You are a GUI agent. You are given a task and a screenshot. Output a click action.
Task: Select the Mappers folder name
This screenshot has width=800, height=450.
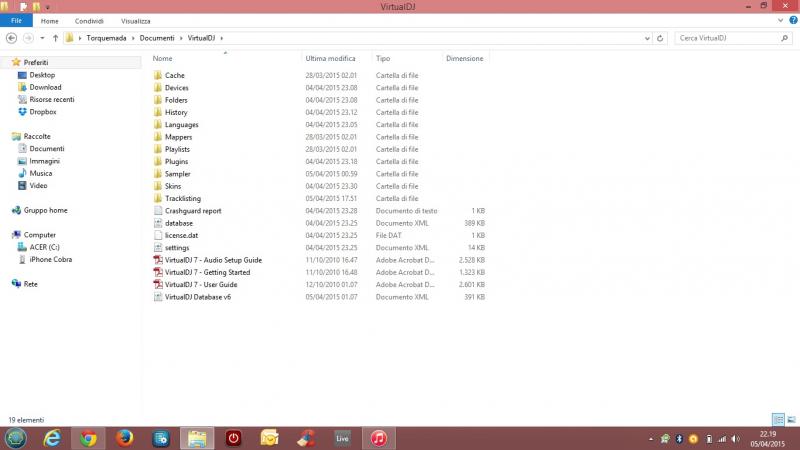pyautogui.click(x=178, y=137)
